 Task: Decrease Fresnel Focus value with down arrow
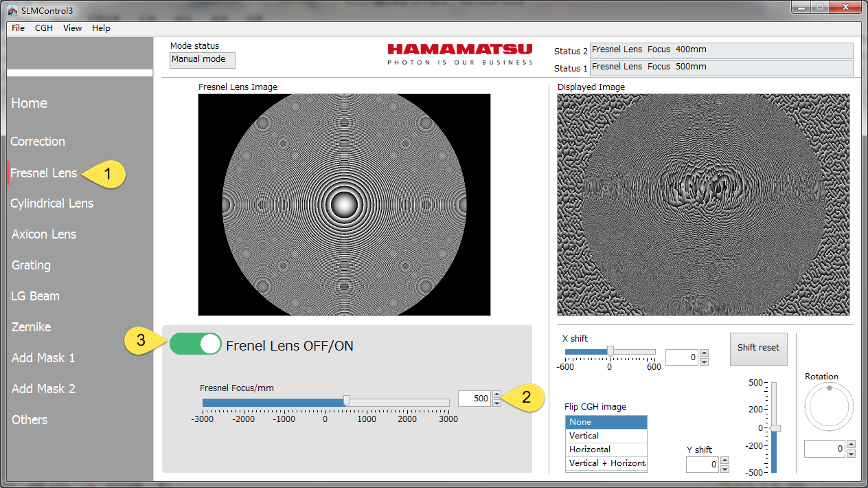click(x=496, y=403)
